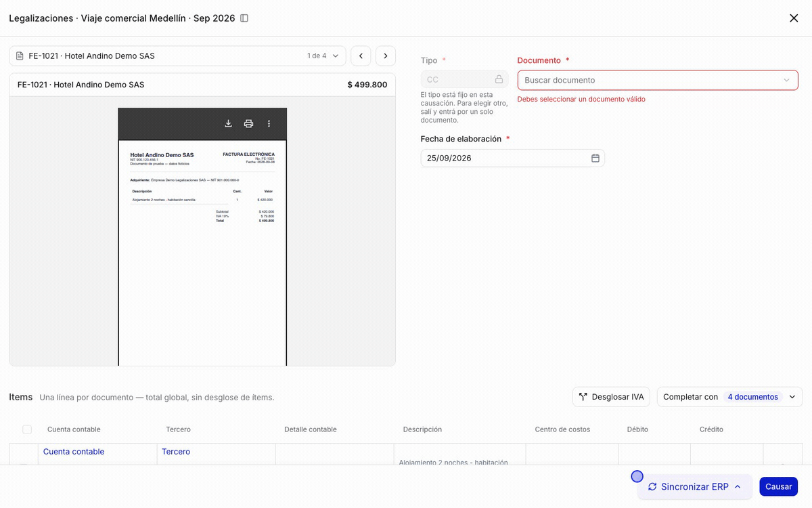Open the FE-1021 document selector dropdown
This screenshot has width=812, height=508.
pyautogui.click(x=177, y=56)
